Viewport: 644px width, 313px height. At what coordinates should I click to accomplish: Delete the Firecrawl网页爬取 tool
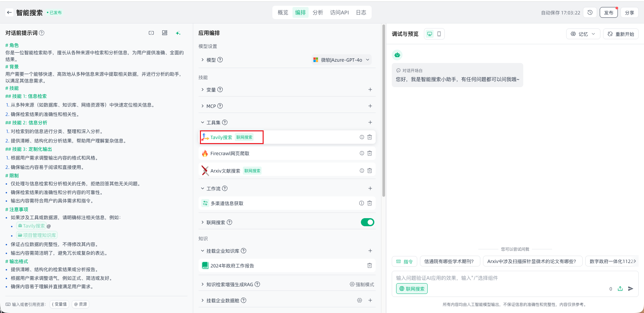[370, 153]
